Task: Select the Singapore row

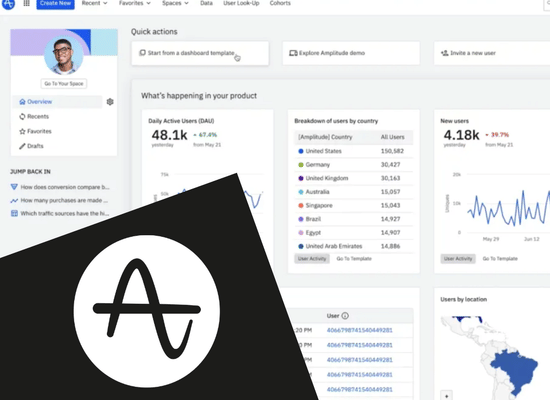Action: (354, 206)
